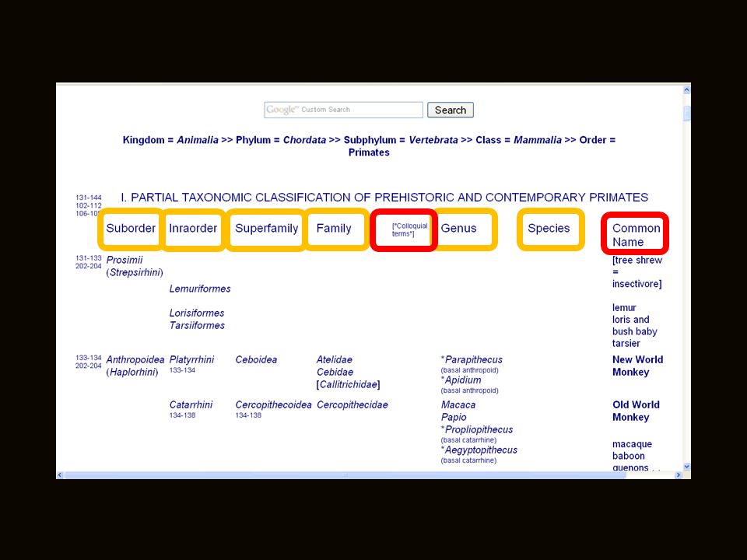Click the Callitrichidae family entry
Image resolution: width=747 pixels, height=560 pixels.
pyautogui.click(x=349, y=384)
